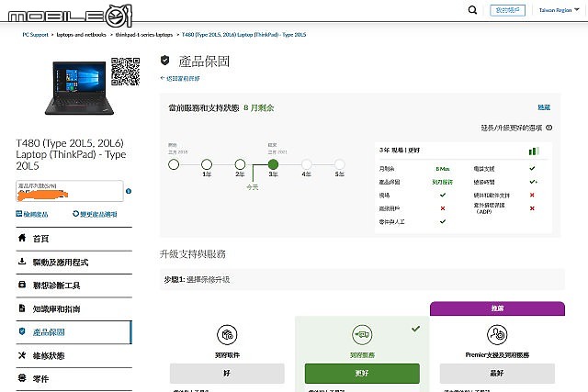Click the depot pickup service box icon

tap(227, 334)
